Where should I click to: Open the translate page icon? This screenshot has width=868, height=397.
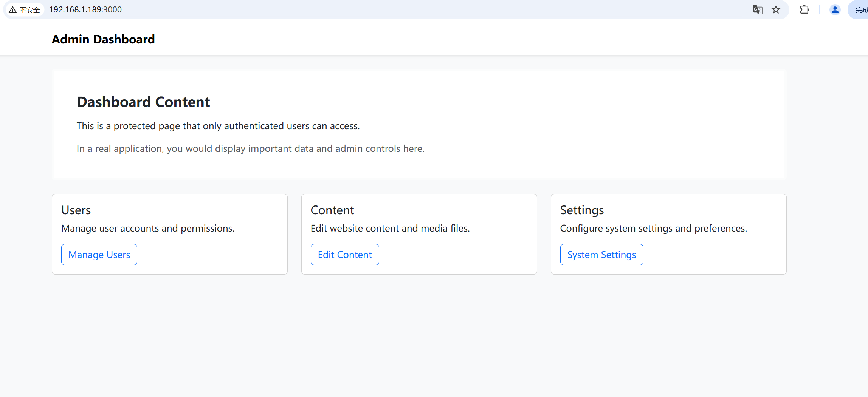[x=757, y=10]
